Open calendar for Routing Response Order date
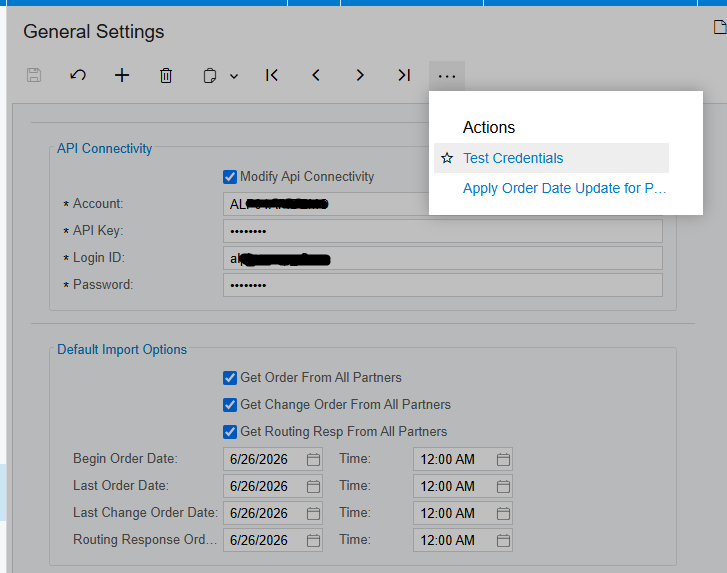 (x=313, y=540)
